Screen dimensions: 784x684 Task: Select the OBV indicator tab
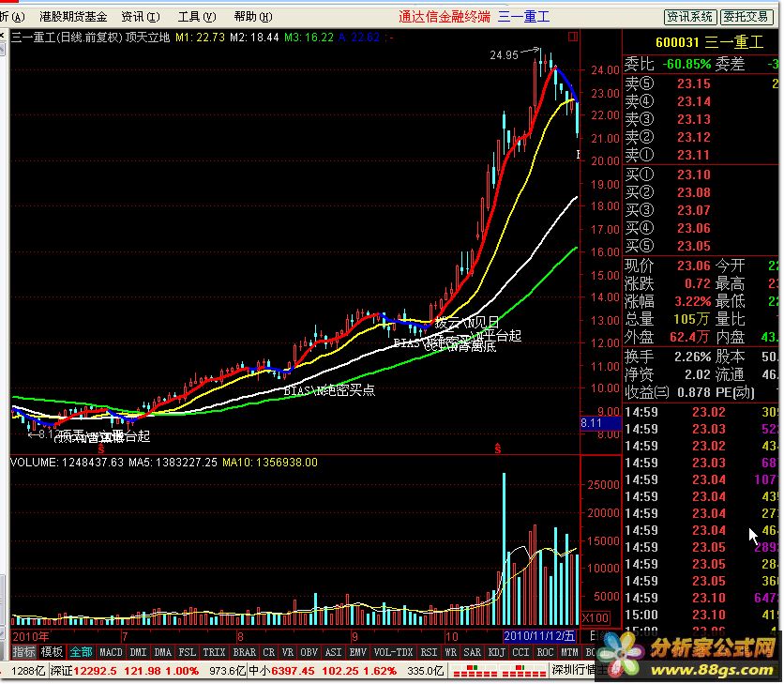(x=309, y=652)
